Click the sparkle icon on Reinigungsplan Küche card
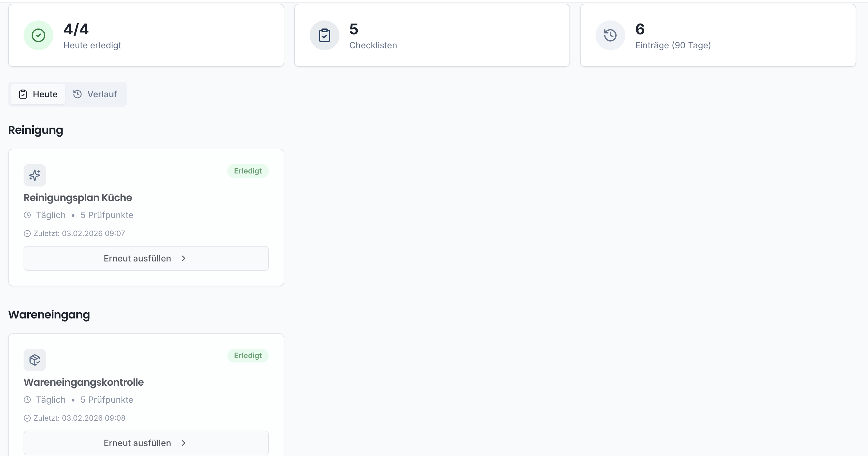The image size is (868, 456). (x=35, y=175)
